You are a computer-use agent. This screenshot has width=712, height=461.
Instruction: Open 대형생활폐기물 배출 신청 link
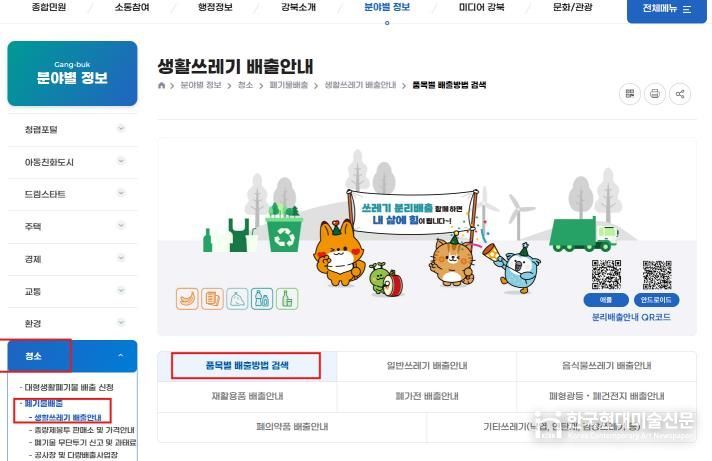point(69,387)
